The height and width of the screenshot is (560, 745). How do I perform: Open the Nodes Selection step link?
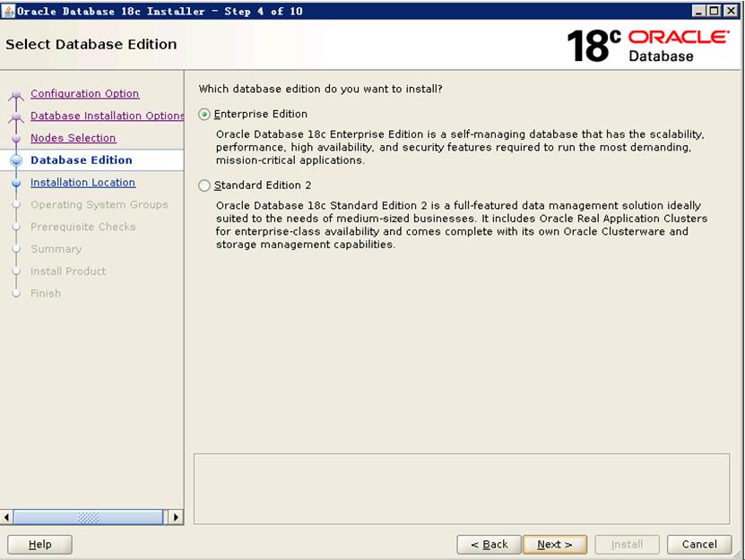point(74,138)
